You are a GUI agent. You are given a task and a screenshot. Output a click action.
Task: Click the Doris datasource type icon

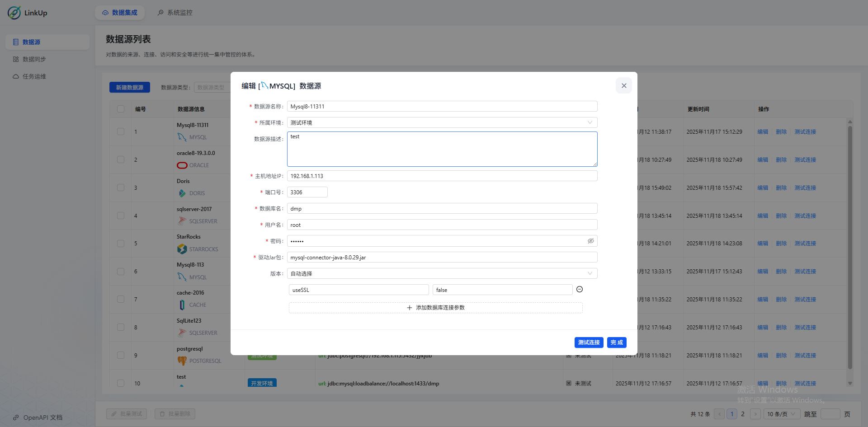click(182, 193)
